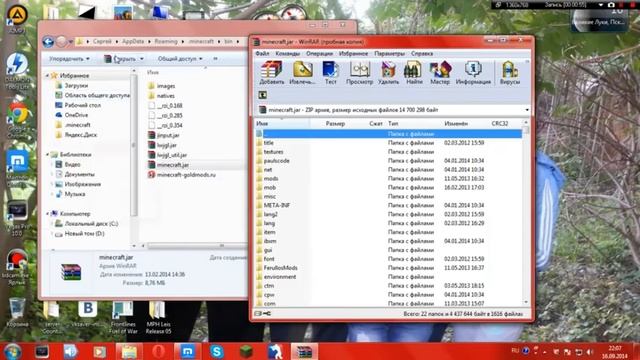
Task: Click the WinRAR Найти (Find) toolbar icon
Action: [414, 73]
